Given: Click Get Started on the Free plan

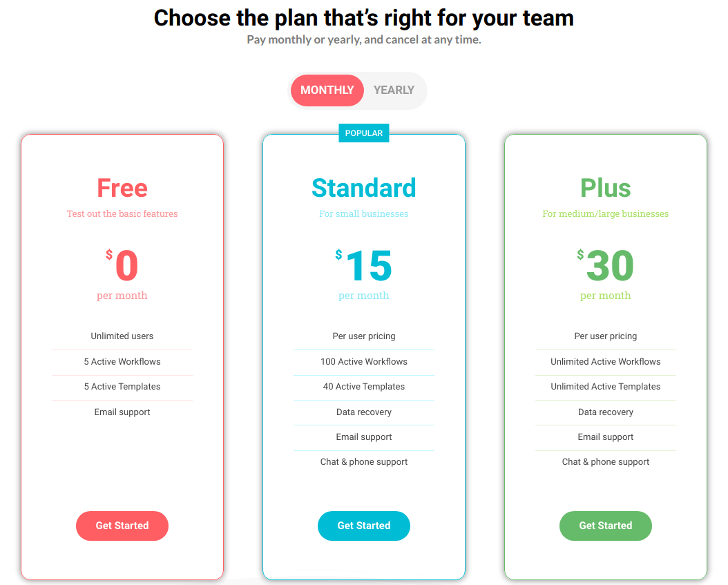Looking at the screenshot, I should (x=122, y=526).
